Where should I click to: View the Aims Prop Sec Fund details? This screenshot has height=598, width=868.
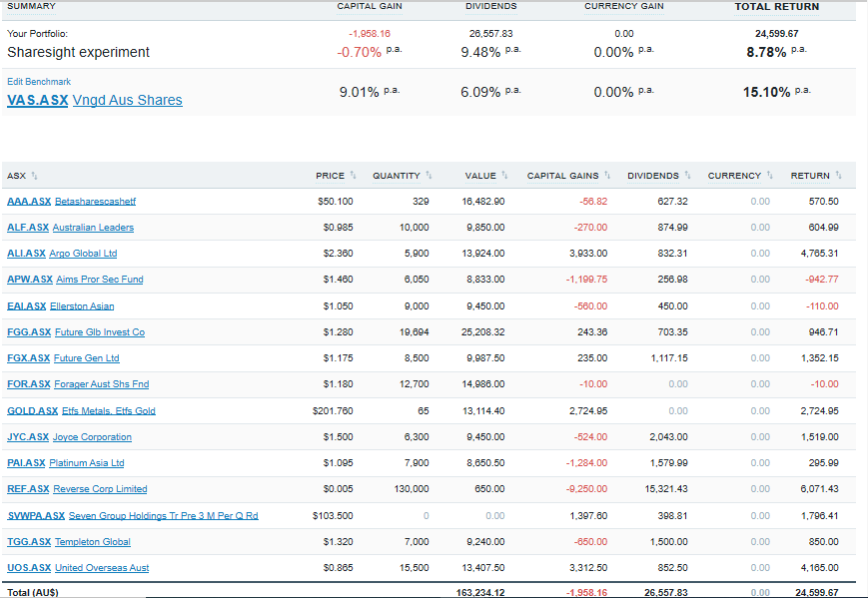click(x=100, y=280)
